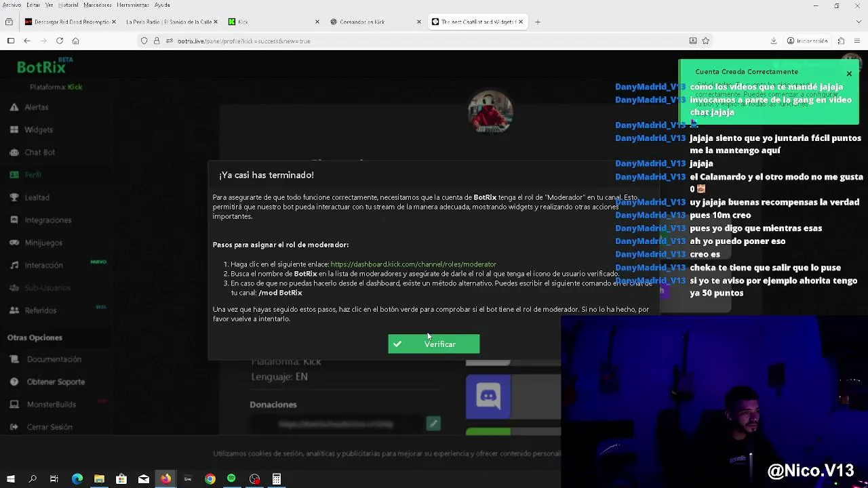Open Windows Start menu
This screenshot has height=488, width=868.
(x=10, y=479)
